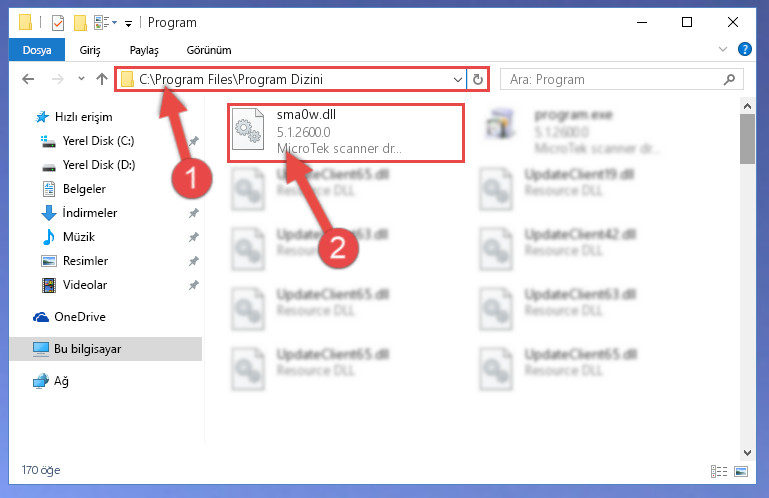Click the search magnifier icon
This screenshot has height=498, width=769.
729,79
